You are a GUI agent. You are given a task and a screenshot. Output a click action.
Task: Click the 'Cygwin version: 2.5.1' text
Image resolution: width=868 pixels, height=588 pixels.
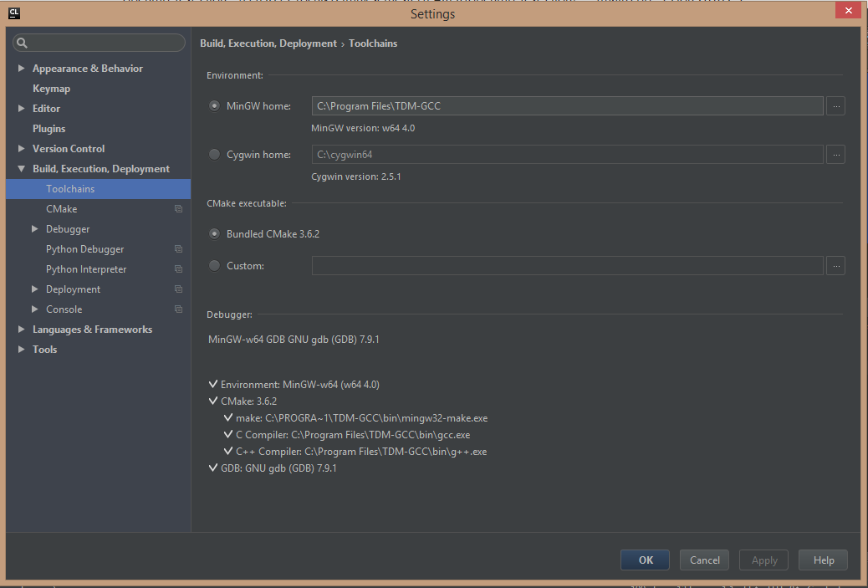pyautogui.click(x=356, y=176)
